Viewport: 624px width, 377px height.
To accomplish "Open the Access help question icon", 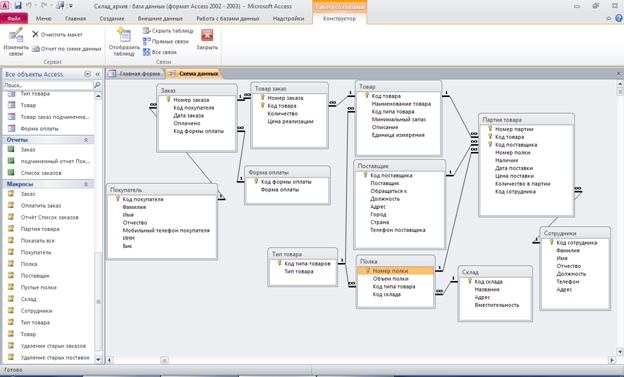I will point(618,18).
